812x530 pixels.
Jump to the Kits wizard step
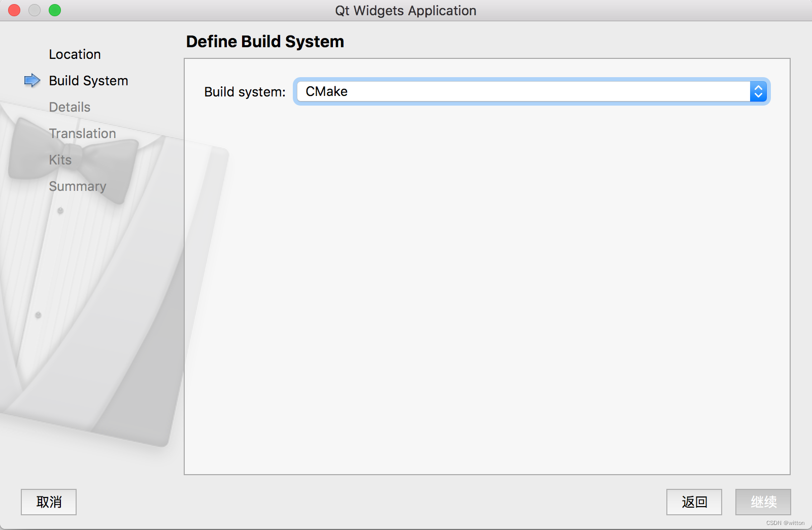60,160
